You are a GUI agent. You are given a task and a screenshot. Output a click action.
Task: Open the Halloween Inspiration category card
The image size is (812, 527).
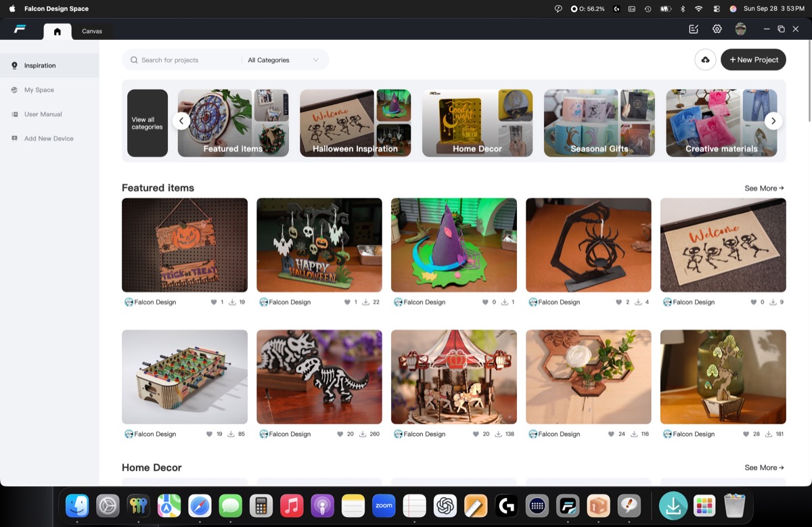[355, 123]
